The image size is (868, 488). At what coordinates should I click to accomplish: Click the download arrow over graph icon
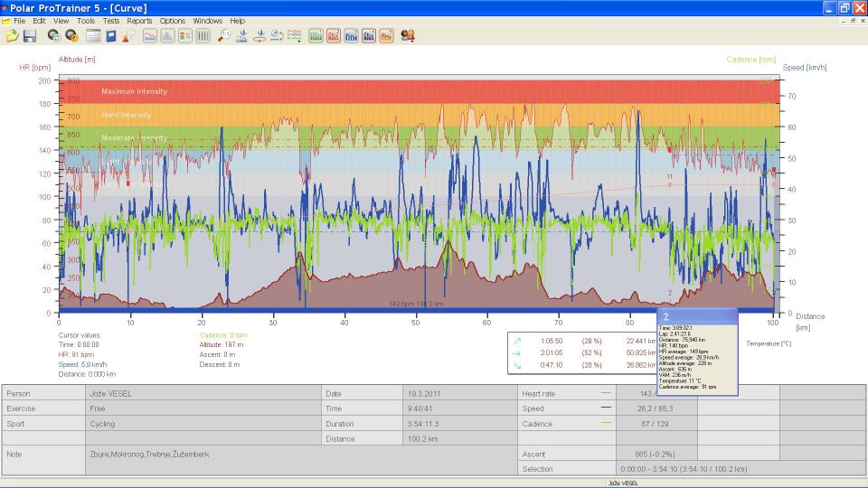tap(242, 36)
